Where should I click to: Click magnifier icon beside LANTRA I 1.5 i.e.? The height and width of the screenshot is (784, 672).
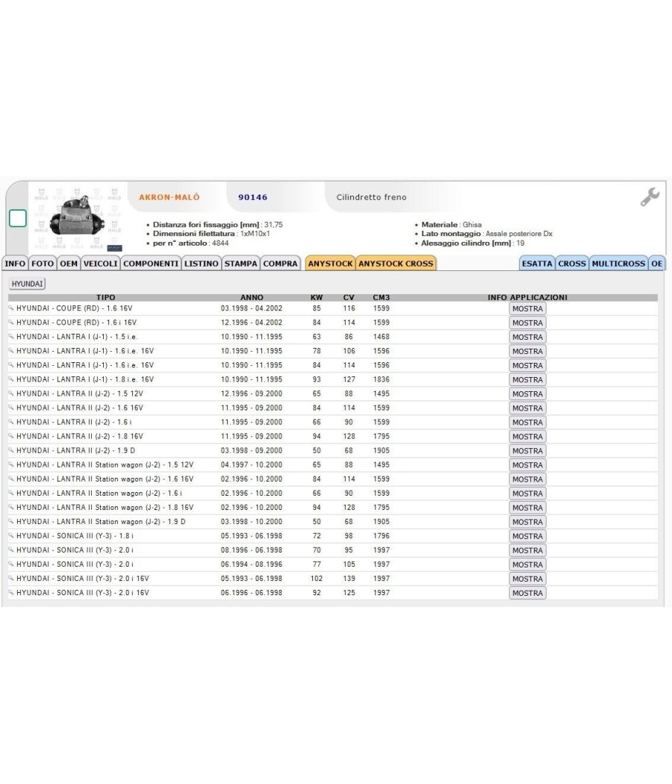(x=11, y=337)
